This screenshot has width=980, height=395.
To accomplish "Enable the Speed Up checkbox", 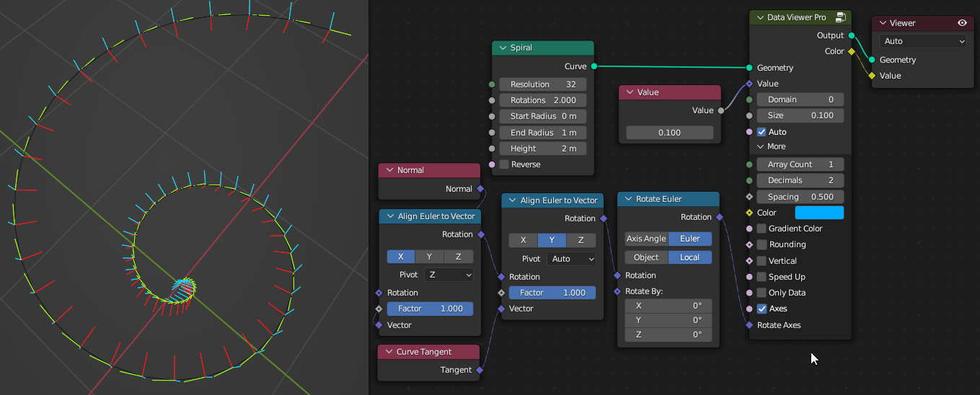I will tap(762, 277).
